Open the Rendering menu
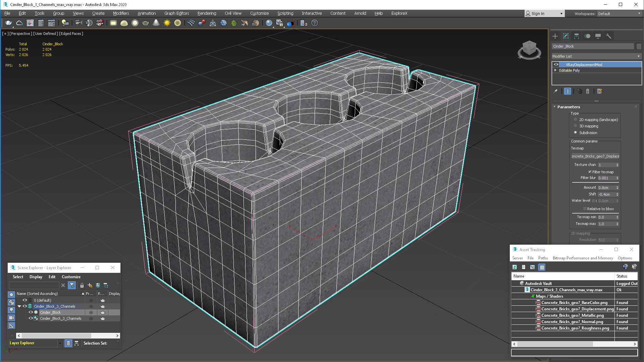 pyautogui.click(x=207, y=13)
